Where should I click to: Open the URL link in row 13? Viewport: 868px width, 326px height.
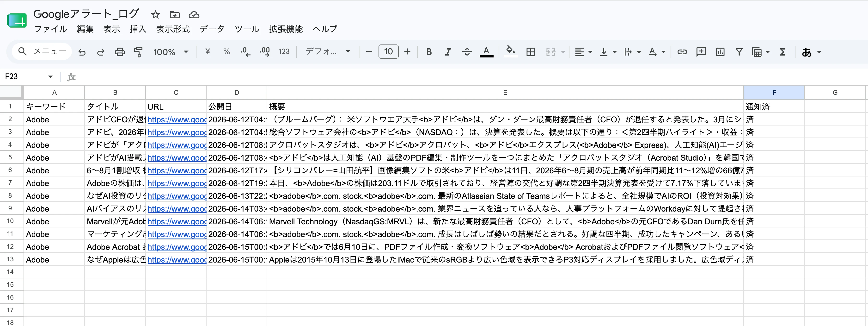177,260
